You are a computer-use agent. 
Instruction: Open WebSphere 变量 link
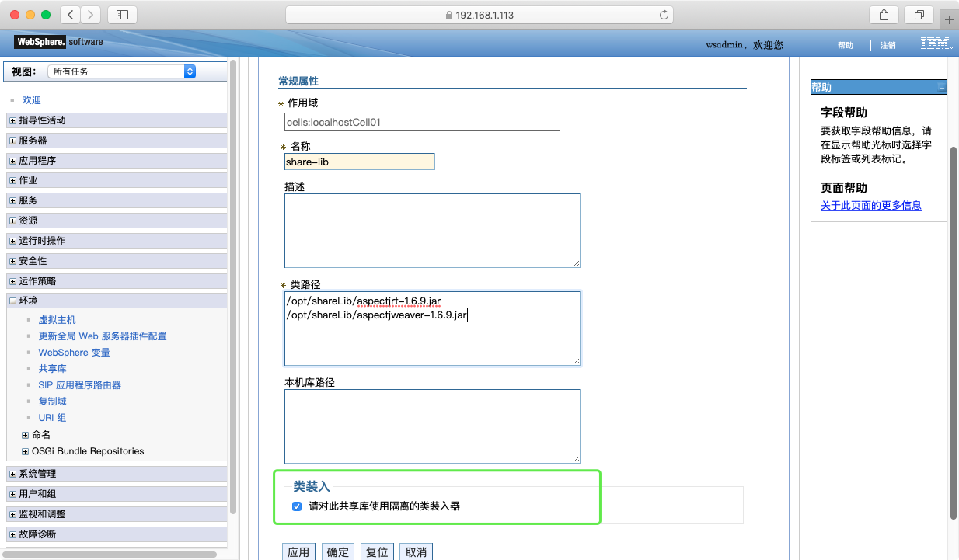(x=75, y=353)
